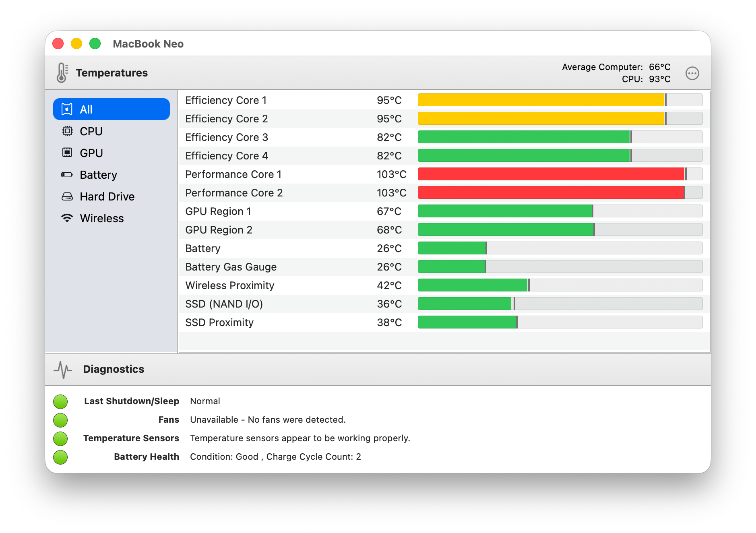756x533 pixels.
Task: Click the Battery icon in sidebar
Action: (67, 174)
